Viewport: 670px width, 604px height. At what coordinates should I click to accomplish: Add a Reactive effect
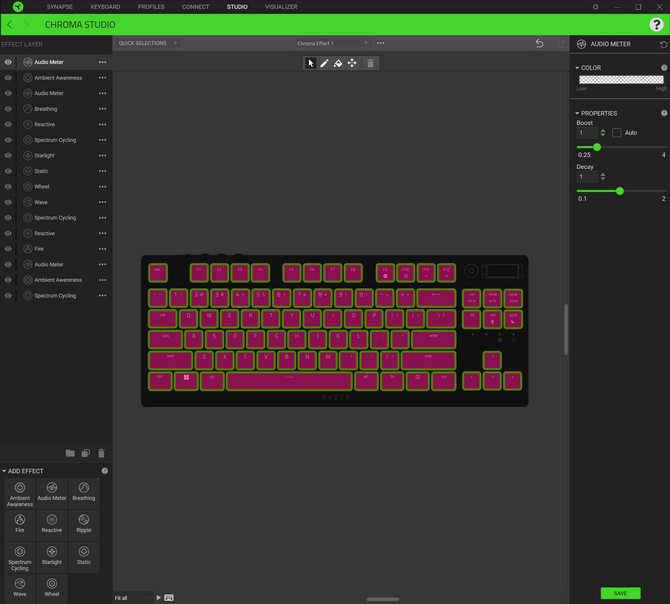pos(52,525)
